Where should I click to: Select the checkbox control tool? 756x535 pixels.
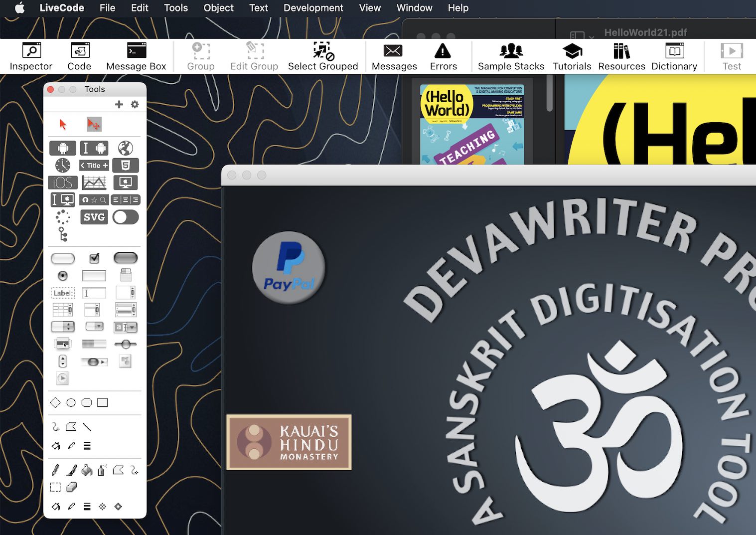[94, 258]
